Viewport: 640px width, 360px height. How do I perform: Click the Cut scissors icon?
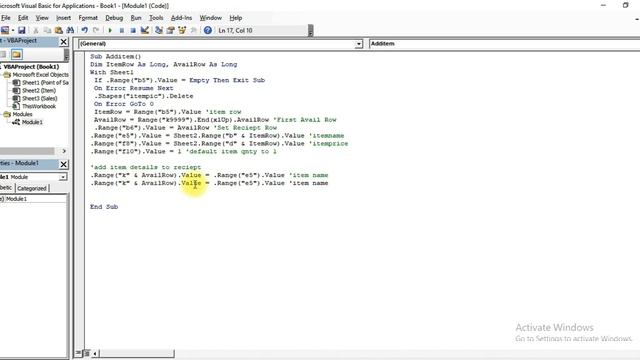click(36, 30)
